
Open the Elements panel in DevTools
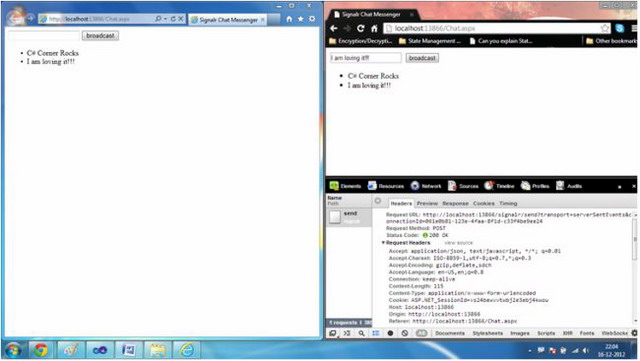(345, 186)
